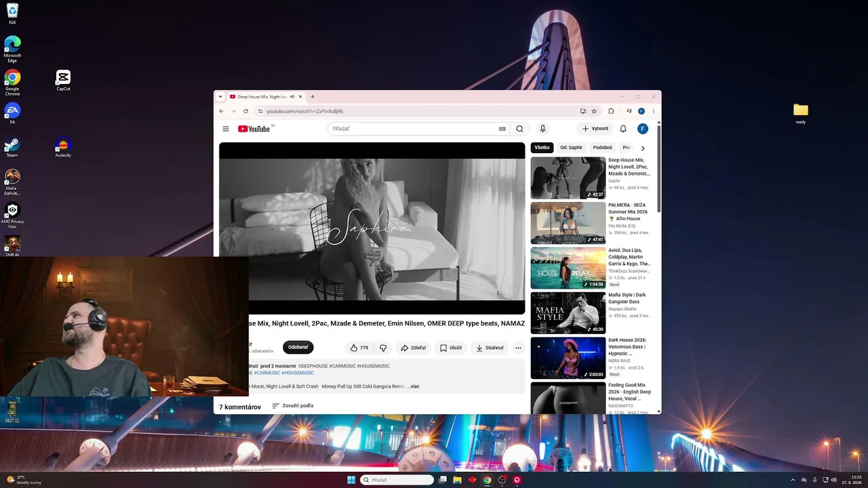This screenshot has width=868, height=488.
Task: Select the Audacity desktop icon
Action: point(63,147)
